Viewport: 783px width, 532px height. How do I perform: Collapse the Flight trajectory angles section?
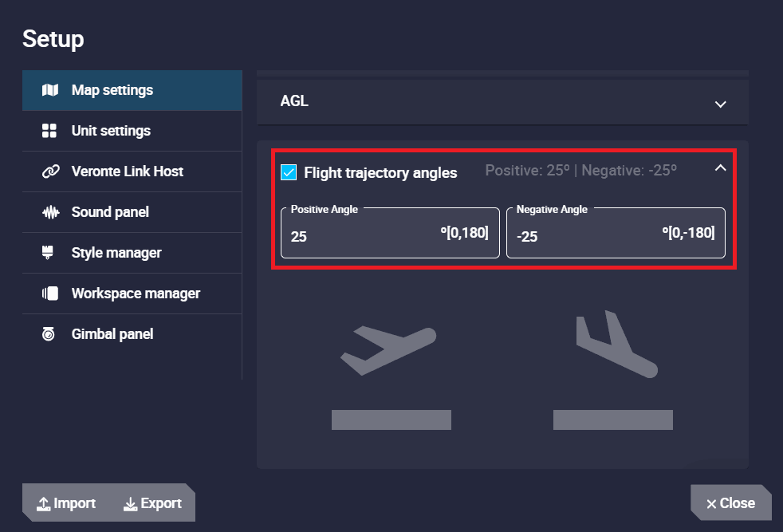720,168
